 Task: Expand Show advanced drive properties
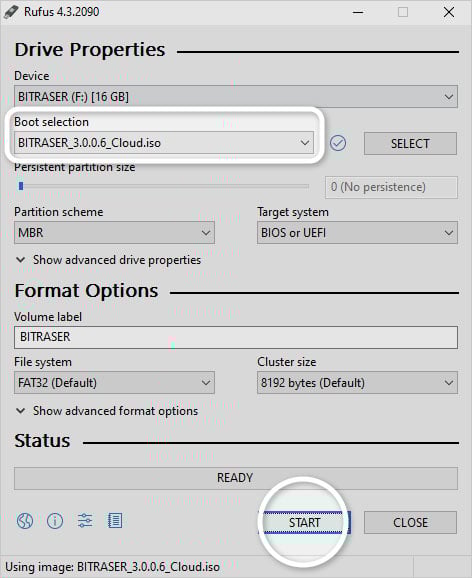(109, 260)
